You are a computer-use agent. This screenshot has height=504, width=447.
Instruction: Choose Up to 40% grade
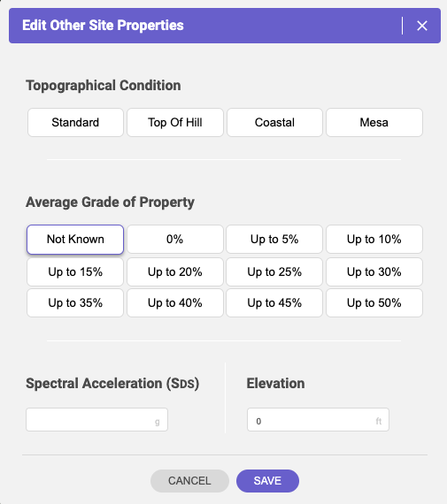(x=175, y=302)
